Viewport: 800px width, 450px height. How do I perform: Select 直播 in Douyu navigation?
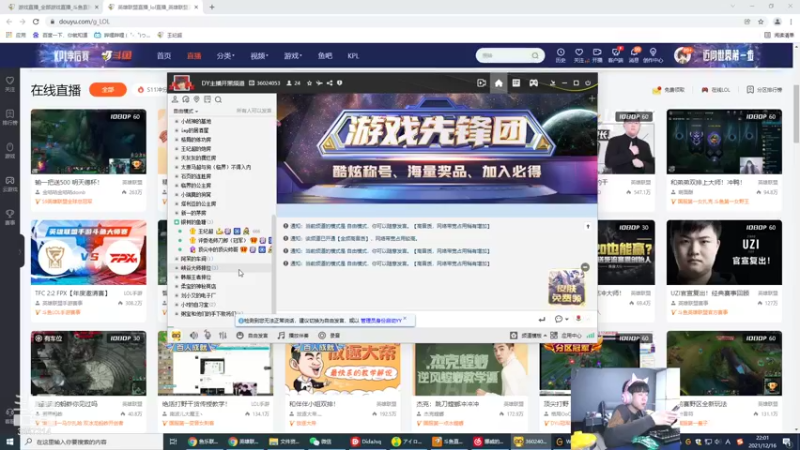click(x=194, y=56)
